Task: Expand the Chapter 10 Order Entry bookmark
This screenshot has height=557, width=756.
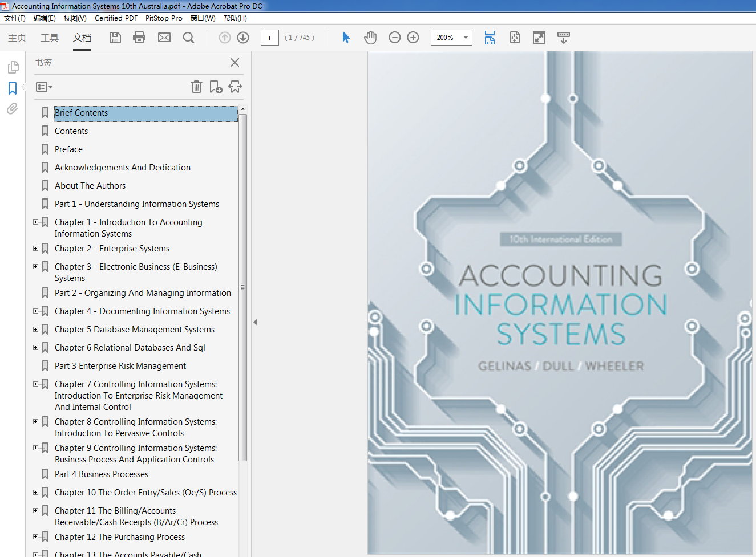Action: pos(36,493)
